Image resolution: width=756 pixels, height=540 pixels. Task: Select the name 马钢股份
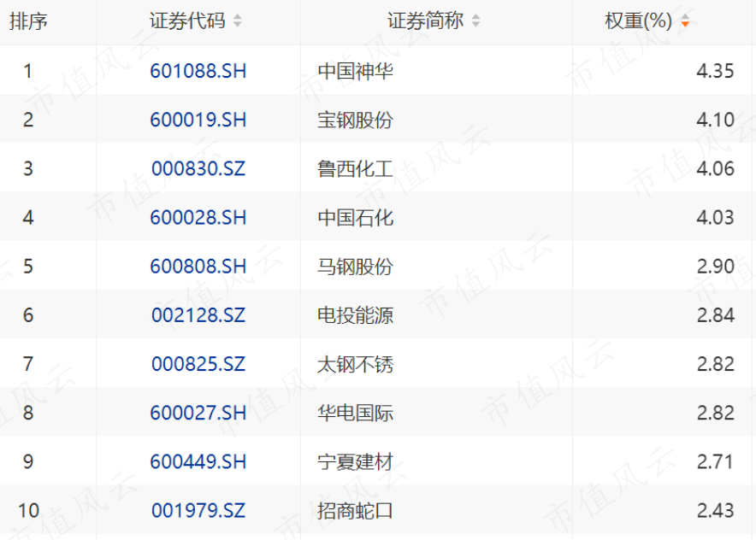point(356,267)
